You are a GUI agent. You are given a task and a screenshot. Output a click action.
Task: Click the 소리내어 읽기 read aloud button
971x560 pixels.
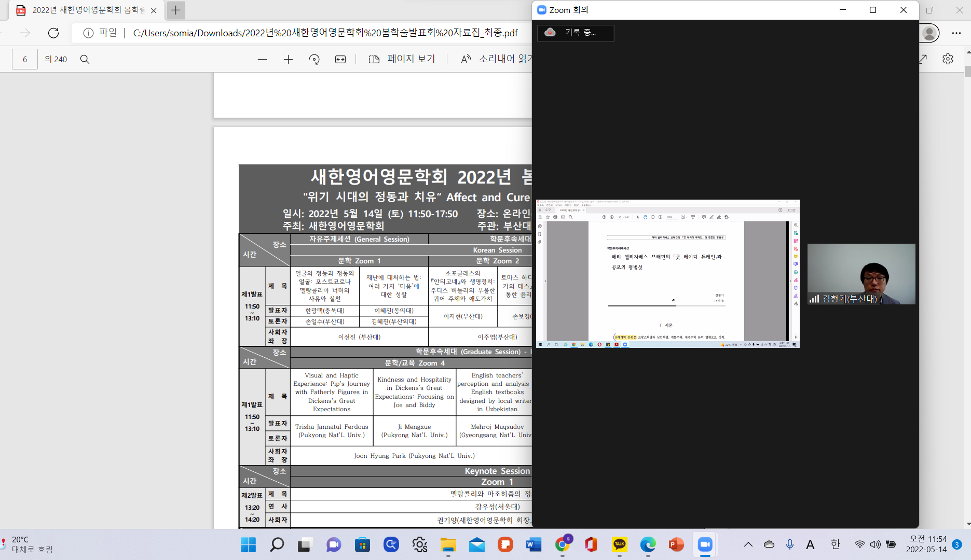(x=496, y=60)
